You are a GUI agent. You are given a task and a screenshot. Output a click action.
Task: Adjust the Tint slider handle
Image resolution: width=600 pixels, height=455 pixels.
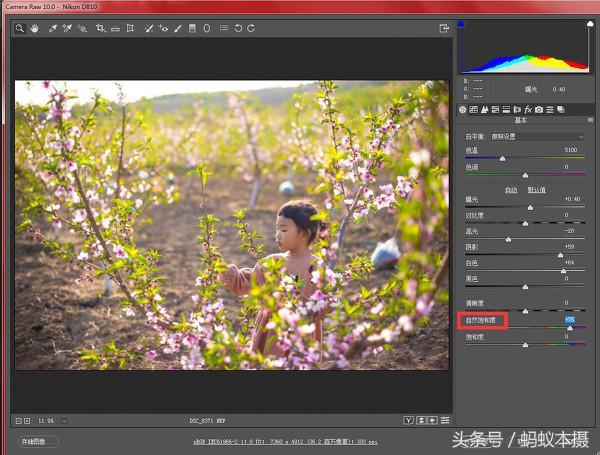click(525, 176)
